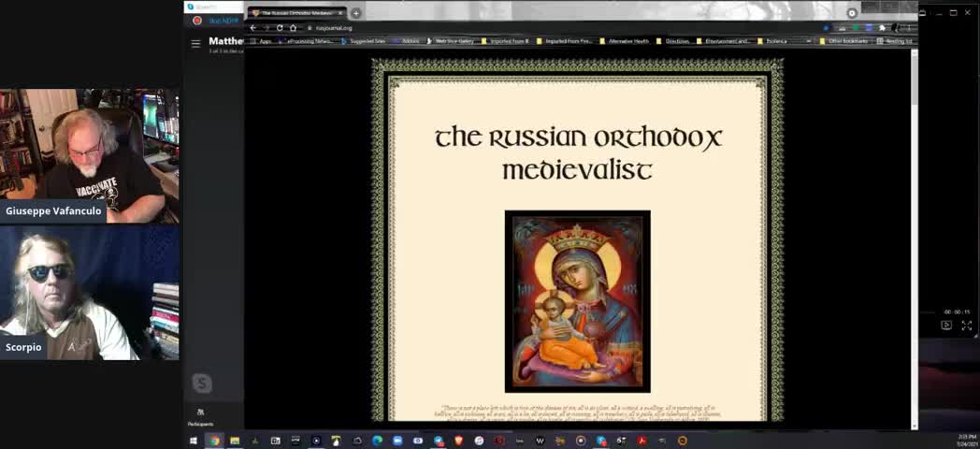Click the Windows Start button
This screenshot has width=980, height=449.
click(194, 441)
